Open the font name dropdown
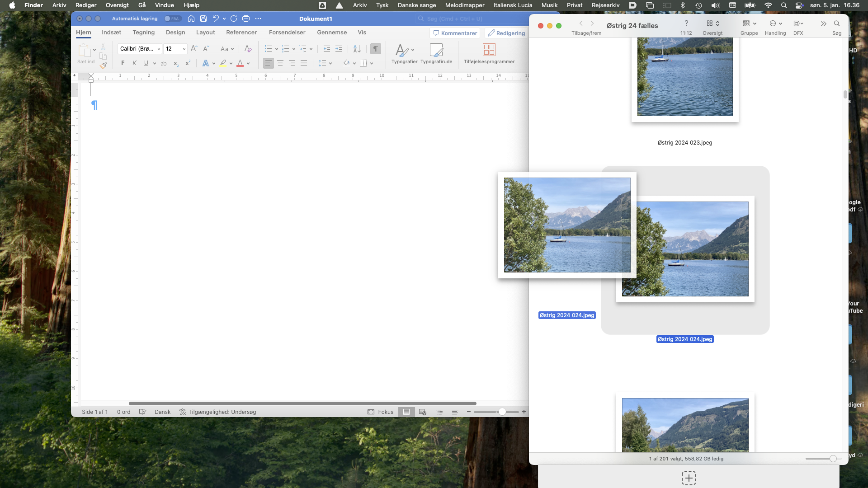This screenshot has height=488, width=868. pyautogui.click(x=159, y=49)
